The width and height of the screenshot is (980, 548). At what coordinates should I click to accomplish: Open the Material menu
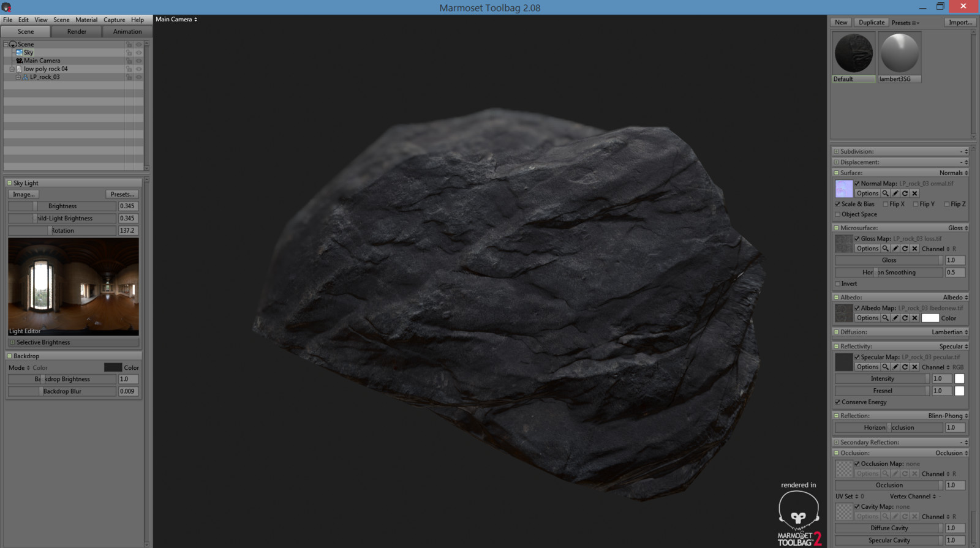click(x=86, y=20)
